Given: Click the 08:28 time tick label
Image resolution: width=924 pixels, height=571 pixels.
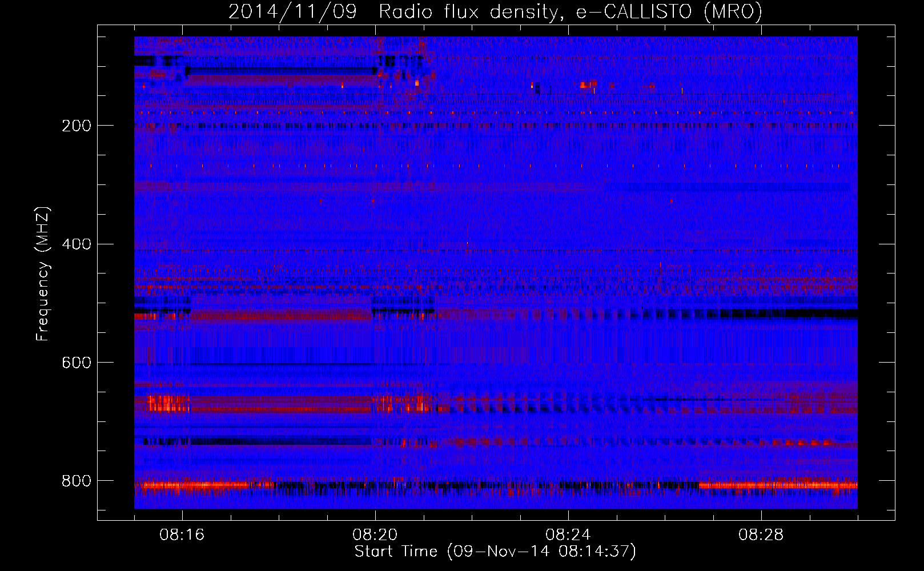Looking at the screenshot, I should pos(761,535).
